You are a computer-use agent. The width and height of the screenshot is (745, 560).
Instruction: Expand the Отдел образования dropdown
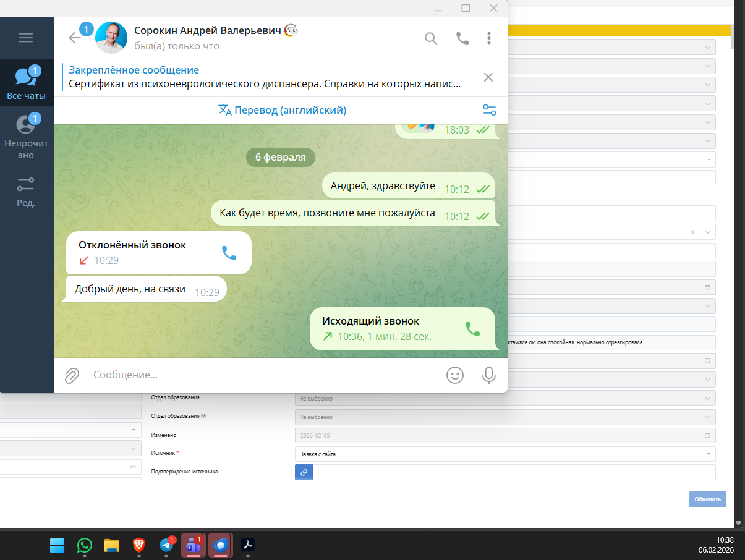(x=505, y=398)
